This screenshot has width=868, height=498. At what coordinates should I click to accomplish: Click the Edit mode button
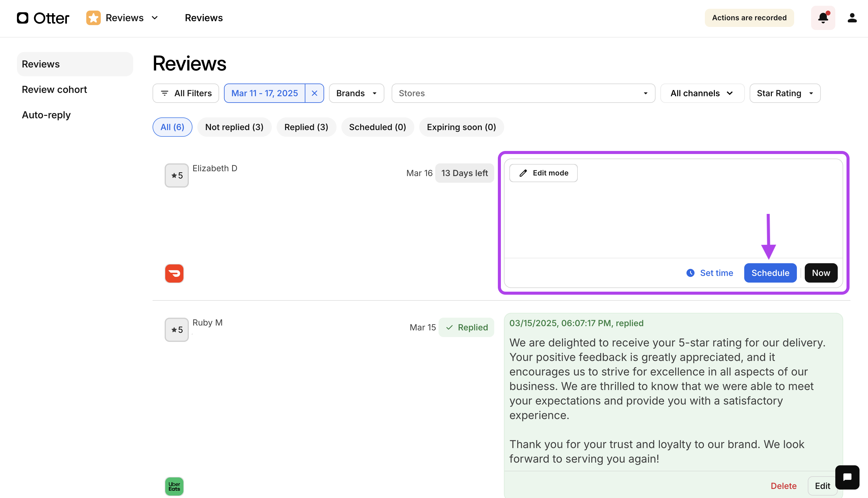(x=543, y=173)
